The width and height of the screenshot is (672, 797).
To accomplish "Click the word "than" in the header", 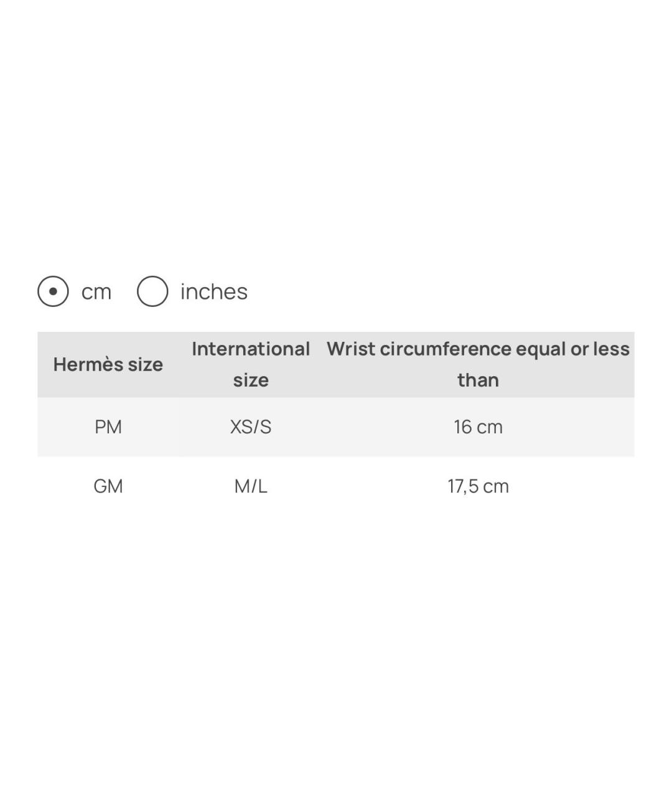I will [478, 380].
